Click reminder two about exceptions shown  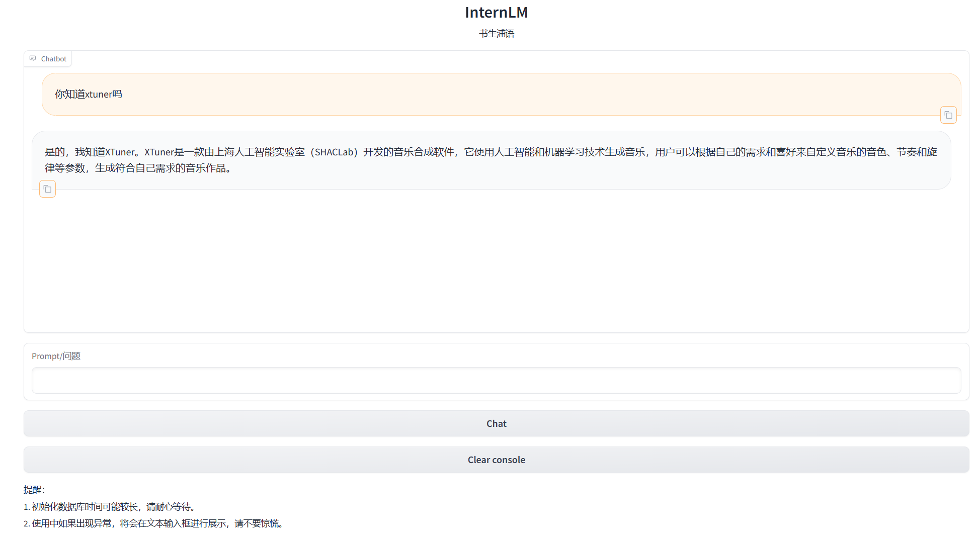tap(153, 523)
